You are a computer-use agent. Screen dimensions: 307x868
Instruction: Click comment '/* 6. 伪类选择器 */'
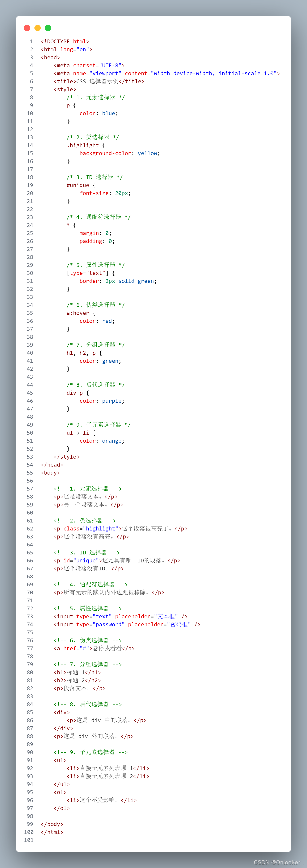96,305
